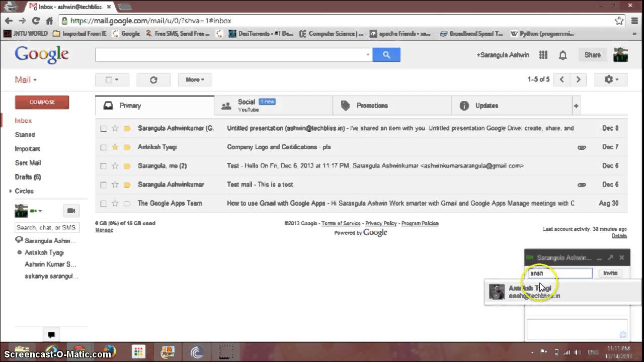Open attachment icon on Company Logo email
The width and height of the screenshot is (644, 362).
(582, 147)
